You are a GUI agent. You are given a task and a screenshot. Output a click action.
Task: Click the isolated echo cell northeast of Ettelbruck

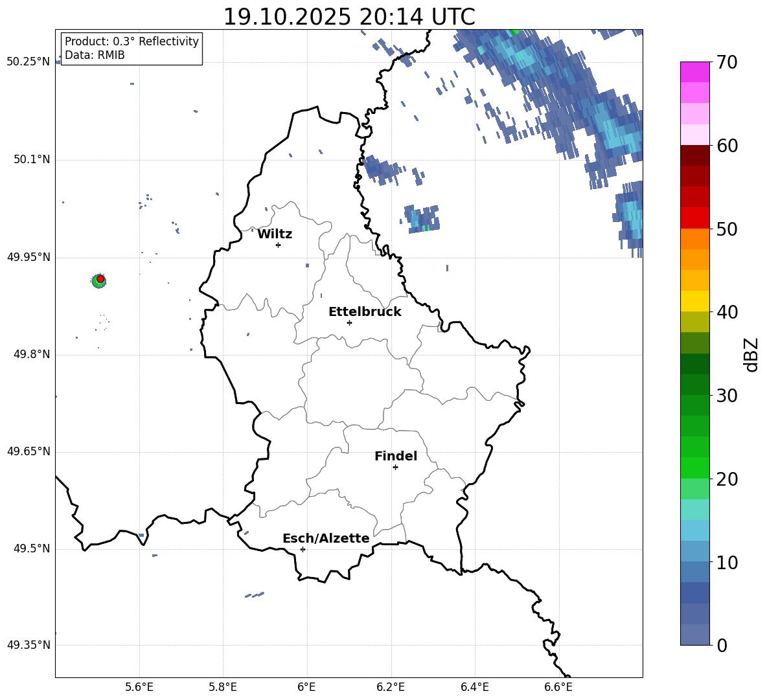(x=422, y=218)
